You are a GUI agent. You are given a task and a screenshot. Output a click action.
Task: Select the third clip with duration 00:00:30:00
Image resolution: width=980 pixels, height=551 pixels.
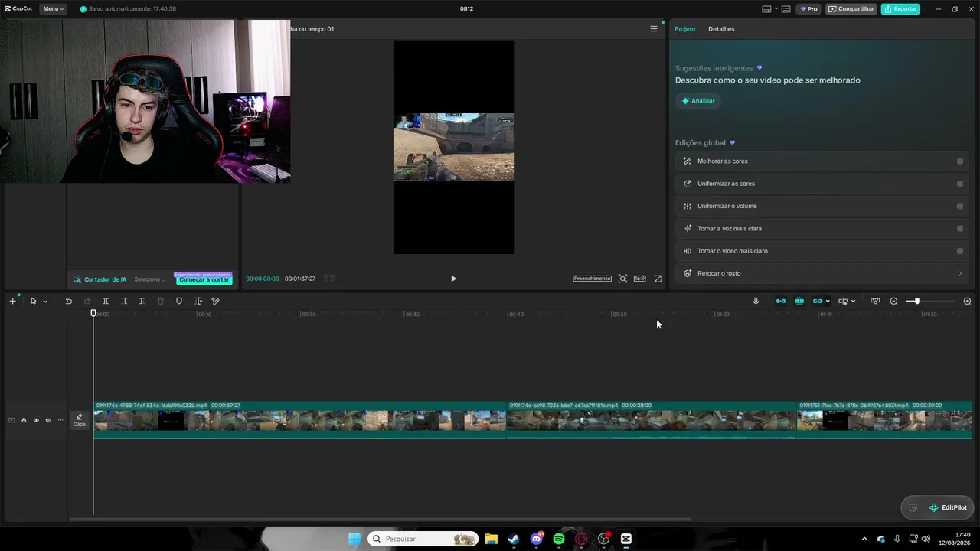tap(884, 419)
